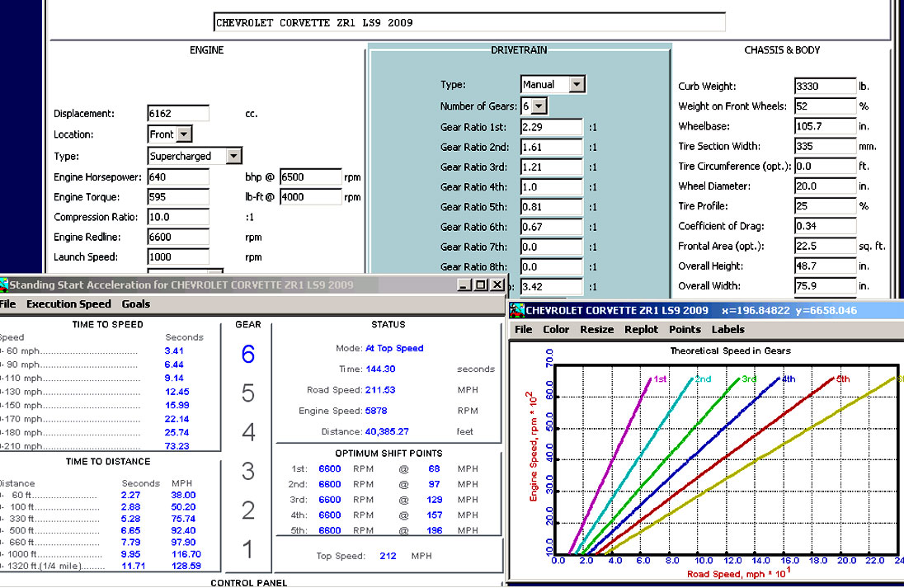Open the Labels menu
Image resolution: width=904 pixels, height=588 pixels.
(728, 329)
